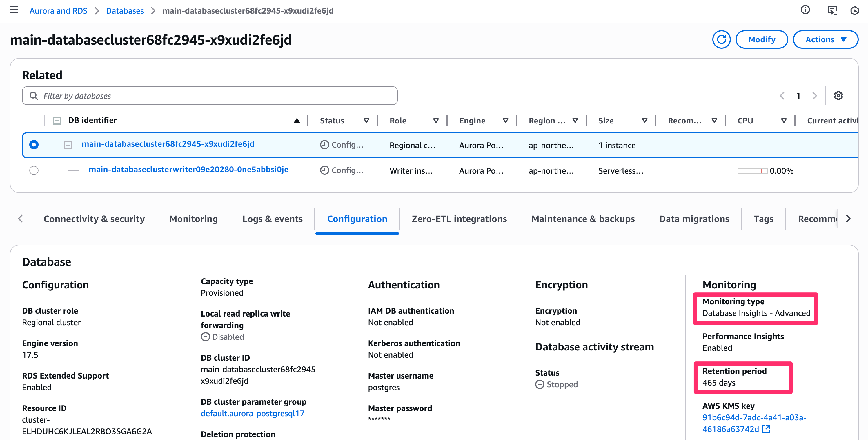Open table preferences gear icon

pos(838,96)
